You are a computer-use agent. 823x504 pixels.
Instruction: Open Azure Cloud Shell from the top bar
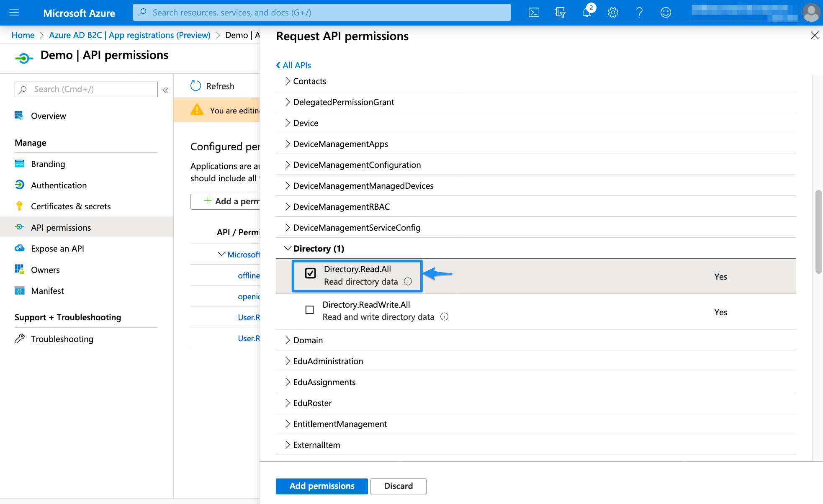click(x=534, y=13)
